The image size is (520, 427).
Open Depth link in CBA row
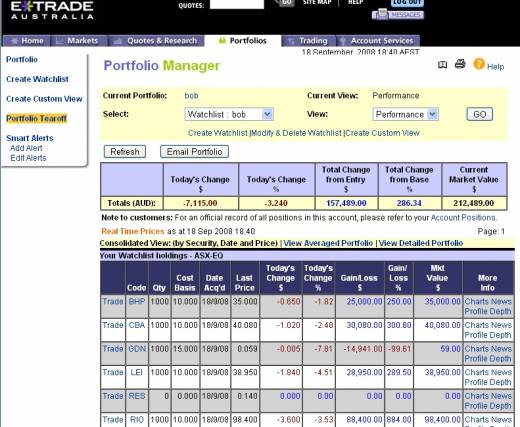click(x=500, y=335)
